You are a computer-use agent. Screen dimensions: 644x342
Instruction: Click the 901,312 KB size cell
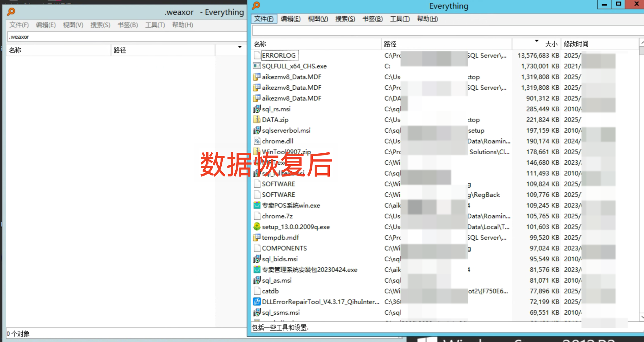pyautogui.click(x=543, y=98)
